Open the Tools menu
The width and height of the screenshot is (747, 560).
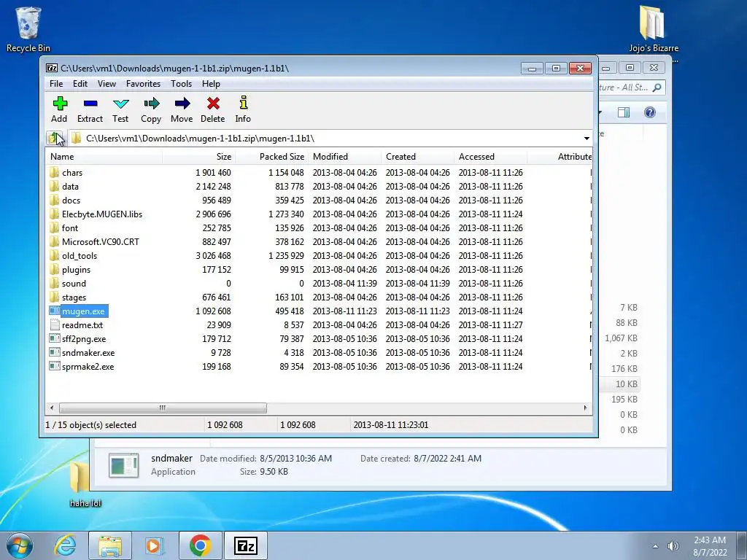181,84
